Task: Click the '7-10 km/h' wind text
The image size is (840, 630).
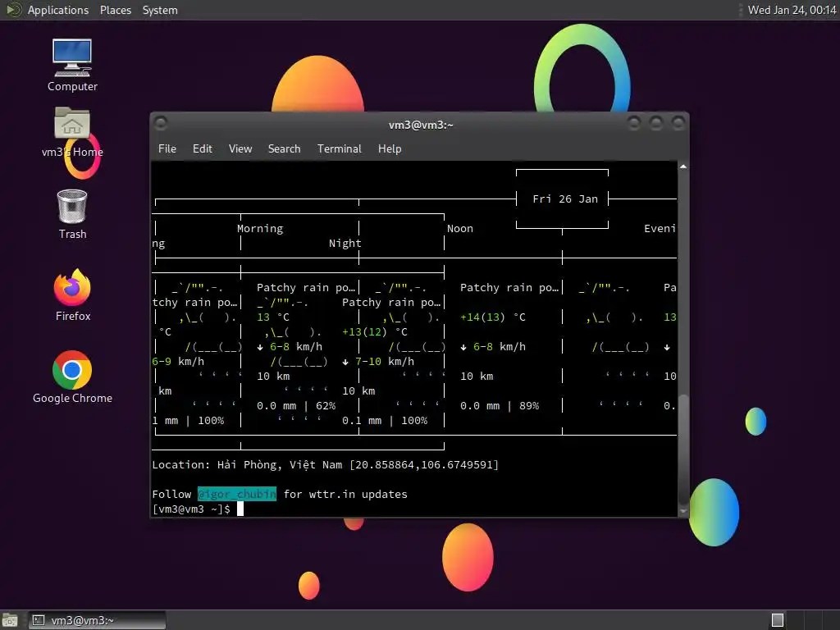Action: [385, 362]
